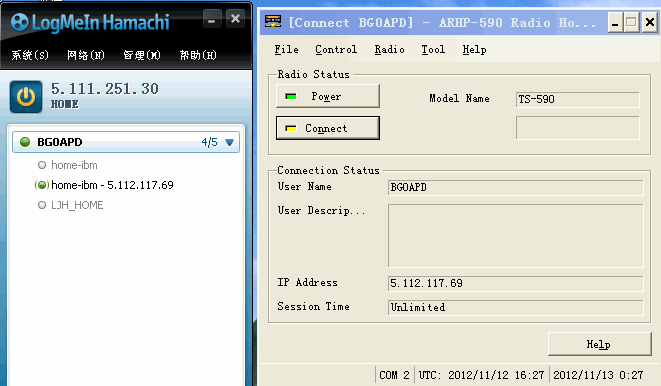This screenshot has width=661, height=386.
Task: Click the 4/5 member count
Action: coord(210,142)
